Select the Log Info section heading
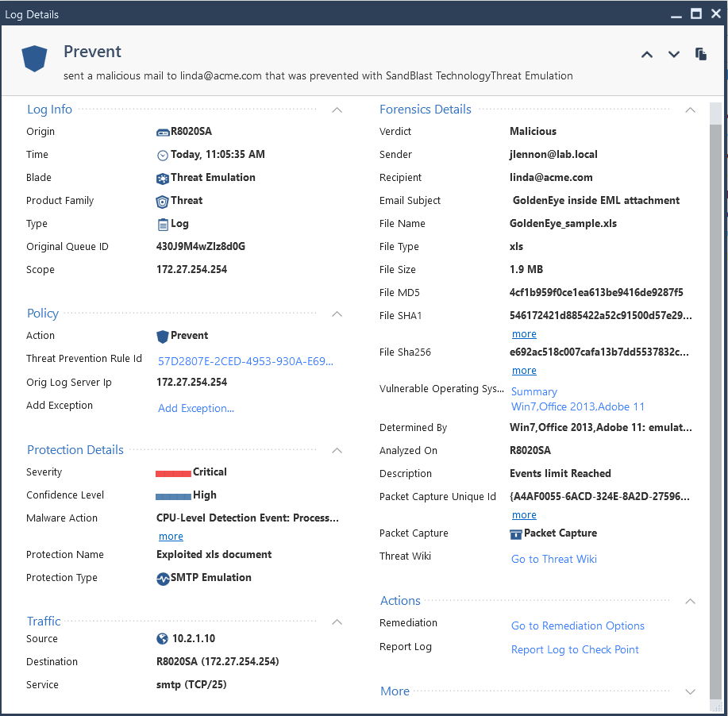This screenshot has height=716, width=728. tap(50, 110)
